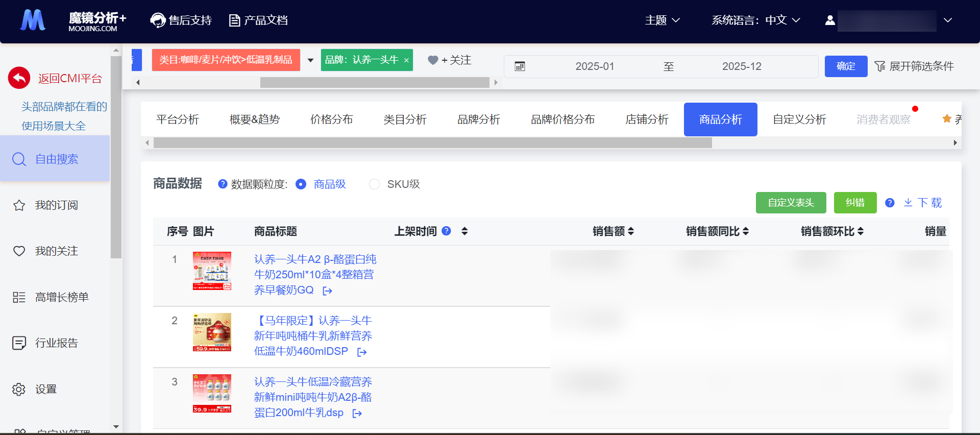Click the orange star tab icon

coord(947,119)
